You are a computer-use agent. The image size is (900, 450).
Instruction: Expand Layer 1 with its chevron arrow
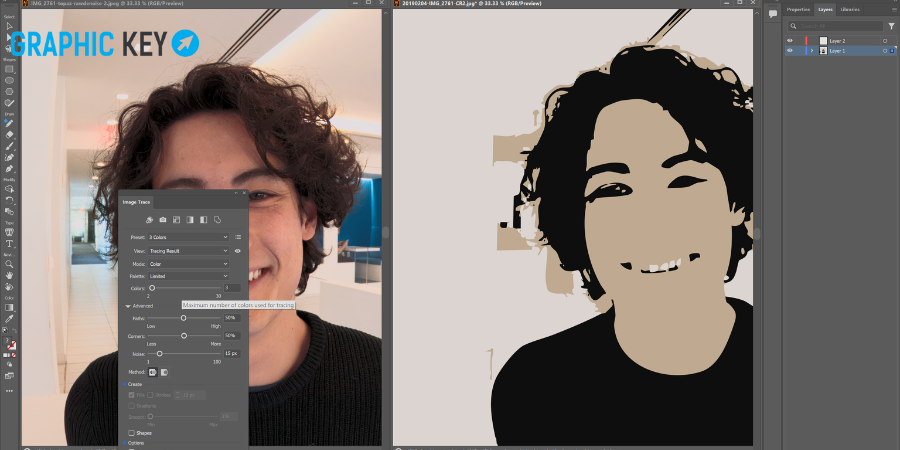(x=812, y=51)
